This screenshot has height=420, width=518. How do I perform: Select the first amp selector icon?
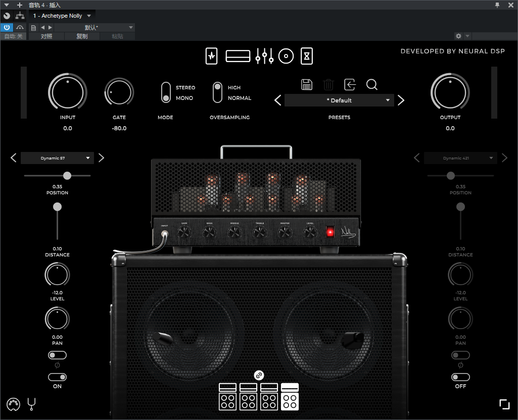pos(227,397)
